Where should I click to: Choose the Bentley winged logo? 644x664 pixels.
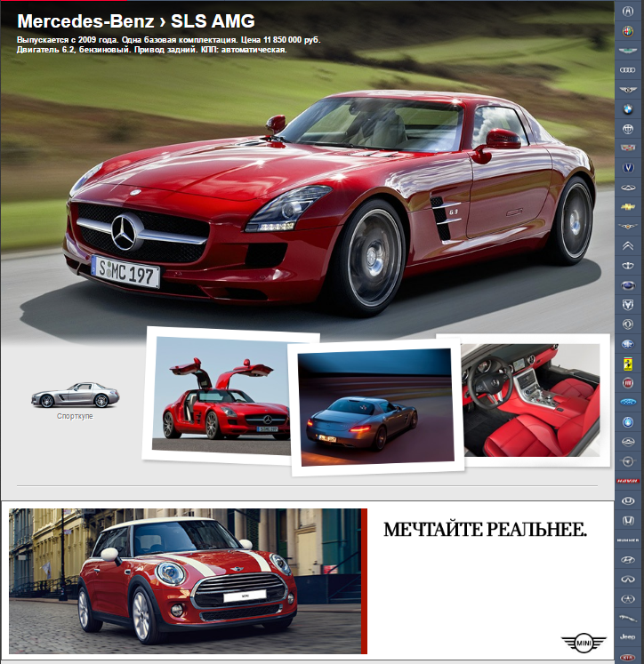click(x=627, y=90)
